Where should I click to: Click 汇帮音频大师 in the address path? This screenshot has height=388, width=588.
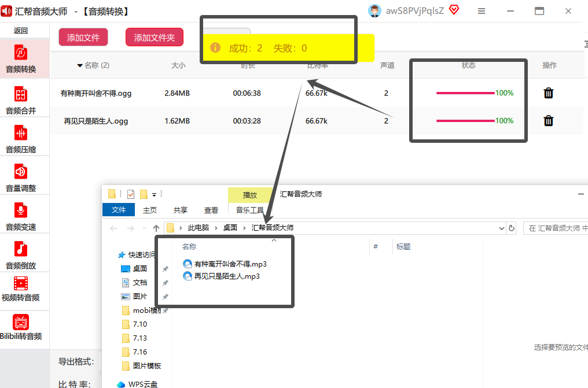click(x=272, y=228)
